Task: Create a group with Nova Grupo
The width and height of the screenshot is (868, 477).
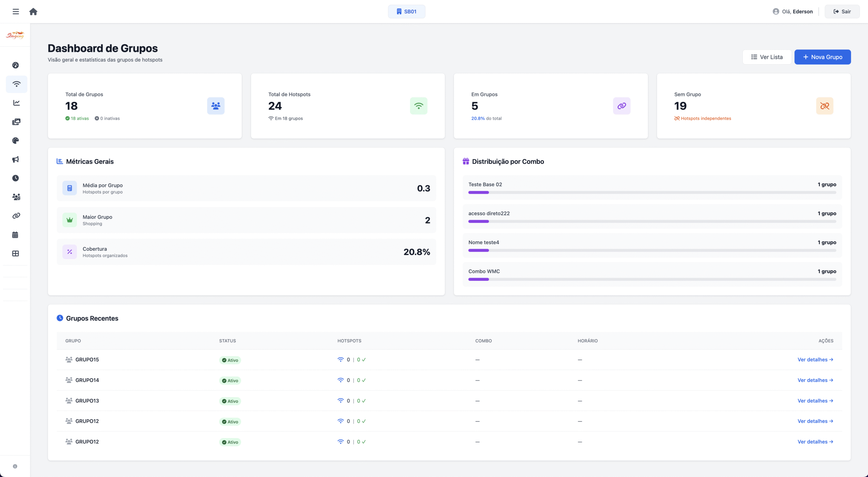Action: (822, 57)
